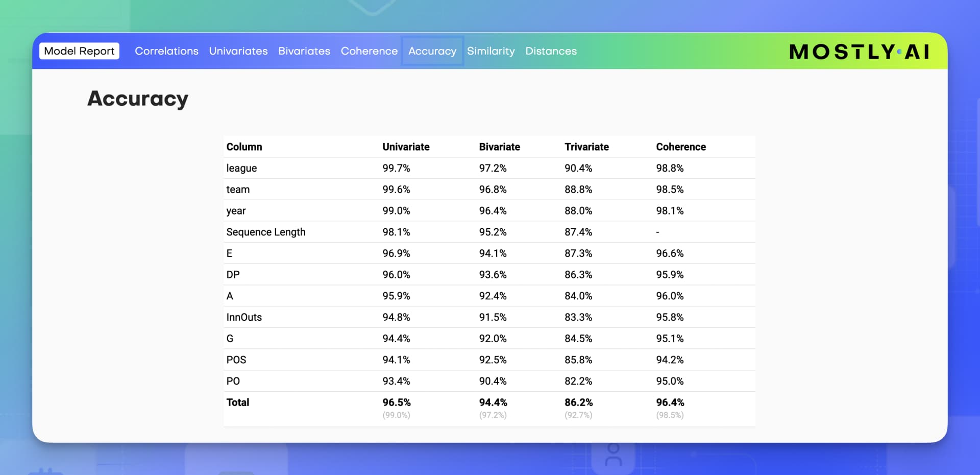This screenshot has height=475, width=980.
Task: Select the Total row at table bottom
Action: click(238, 402)
